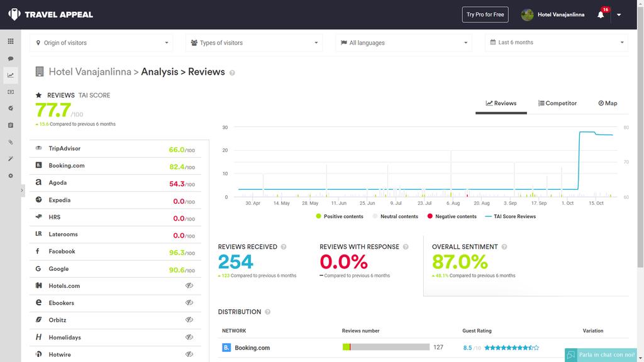Click the money bill icon in sidebar
Screen dimensions: 644x362
11,92
